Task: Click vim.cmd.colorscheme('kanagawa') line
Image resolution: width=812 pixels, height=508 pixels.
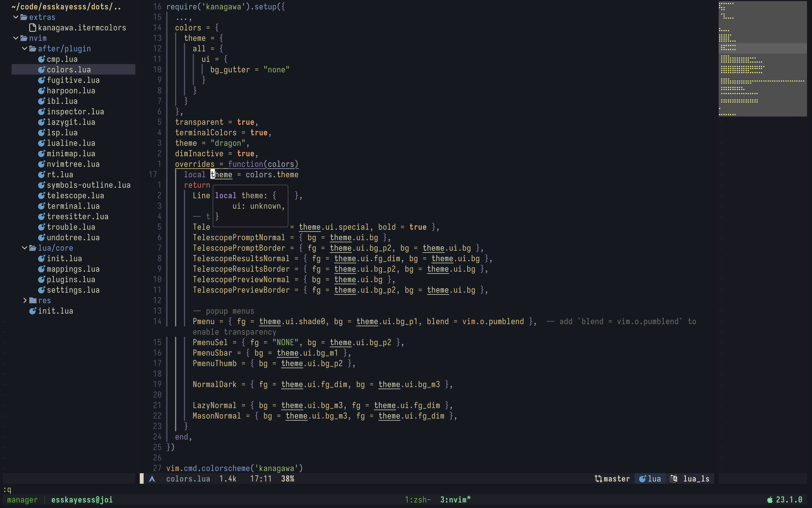Action: click(x=234, y=468)
